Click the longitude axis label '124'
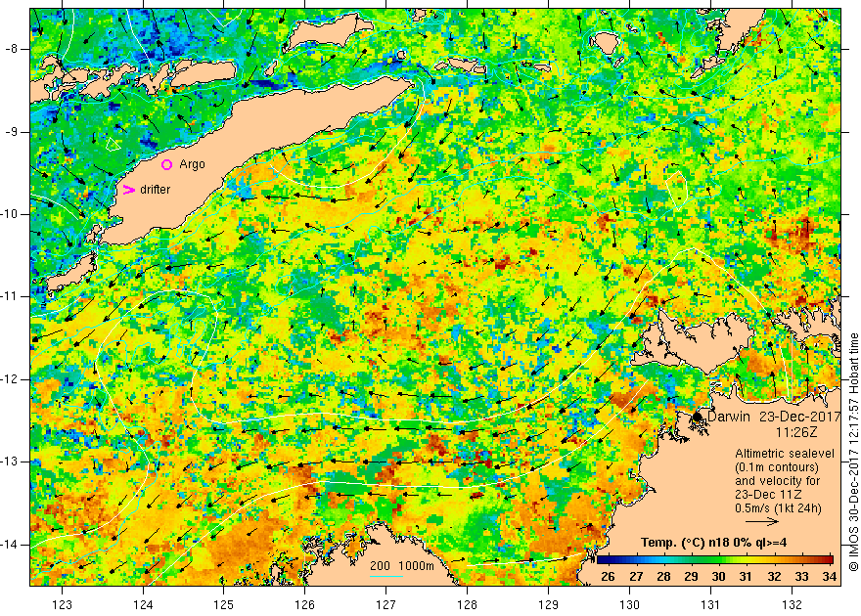This screenshot has width=861, height=616. pyautogui.click(x=143, y=604)
